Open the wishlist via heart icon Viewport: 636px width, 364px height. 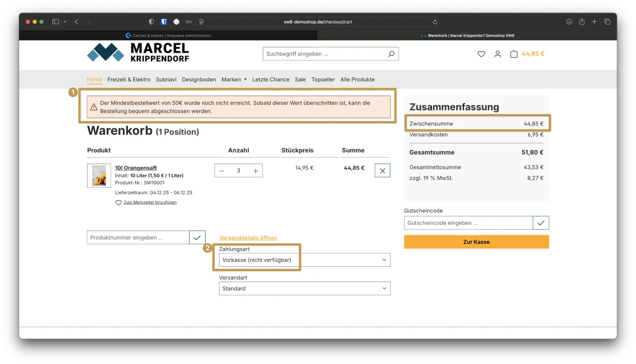coord(481,54)
